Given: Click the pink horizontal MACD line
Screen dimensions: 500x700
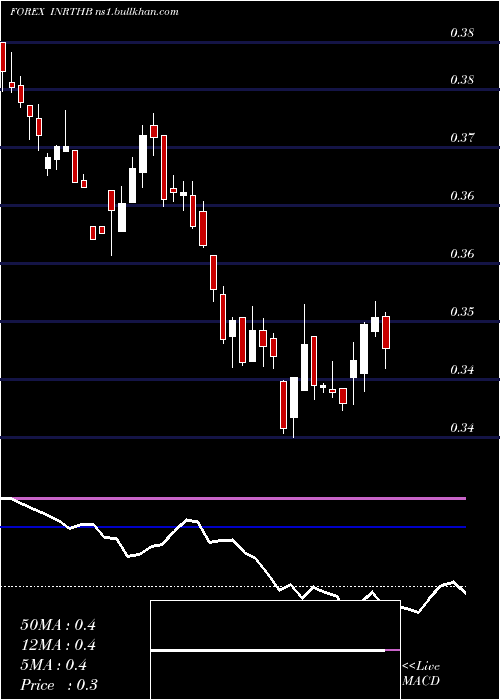Looking at the screenshot, I should click(239, 498).
